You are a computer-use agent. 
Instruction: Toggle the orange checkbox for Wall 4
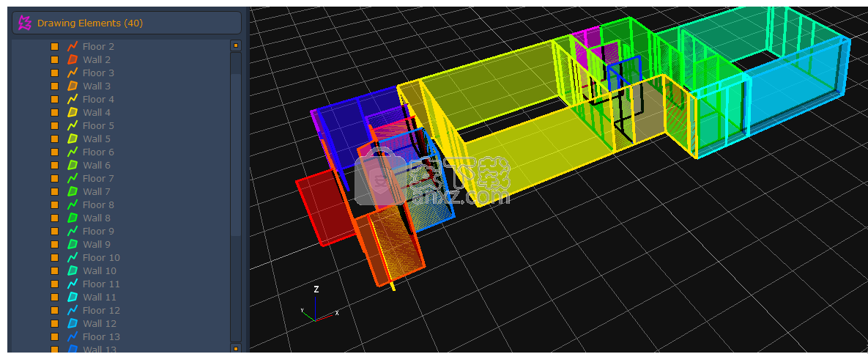[54, 112]
